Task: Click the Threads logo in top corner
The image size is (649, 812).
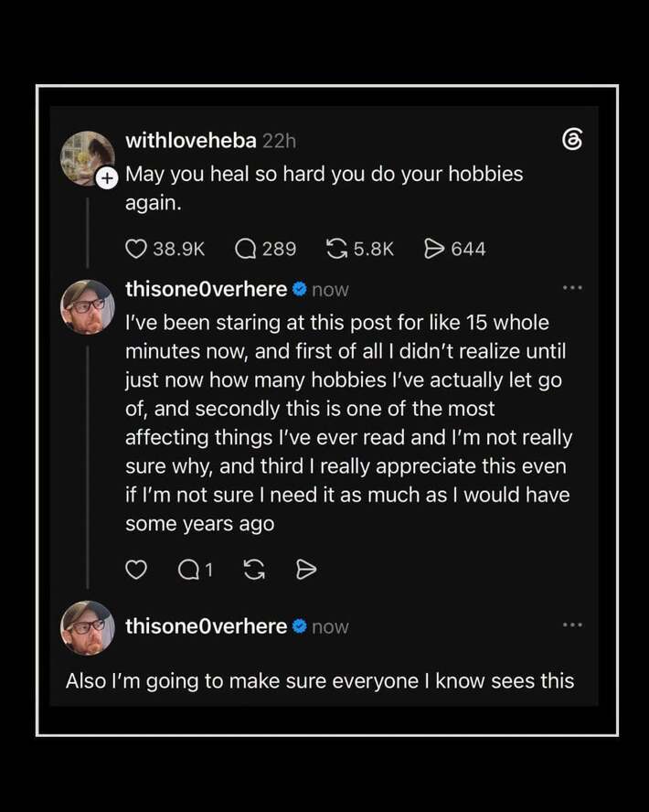Action: (x=572, y=139)
